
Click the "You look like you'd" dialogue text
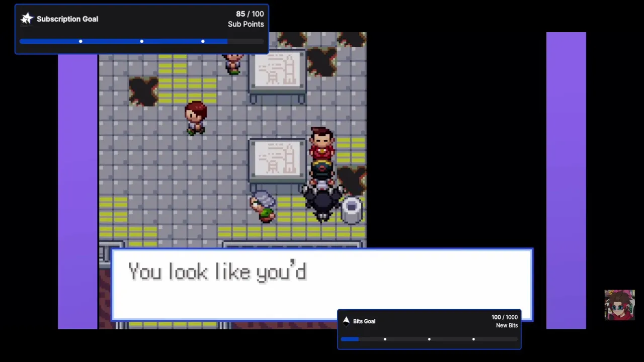tap(217, 272)
